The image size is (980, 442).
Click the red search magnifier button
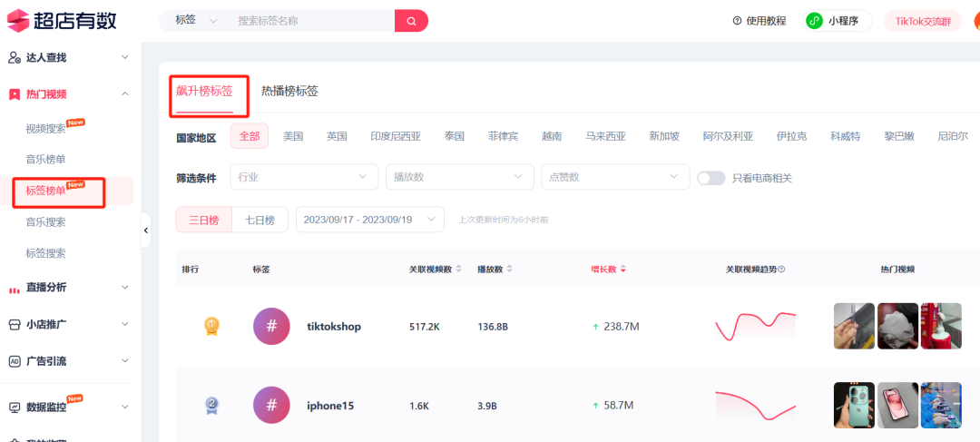411,21
